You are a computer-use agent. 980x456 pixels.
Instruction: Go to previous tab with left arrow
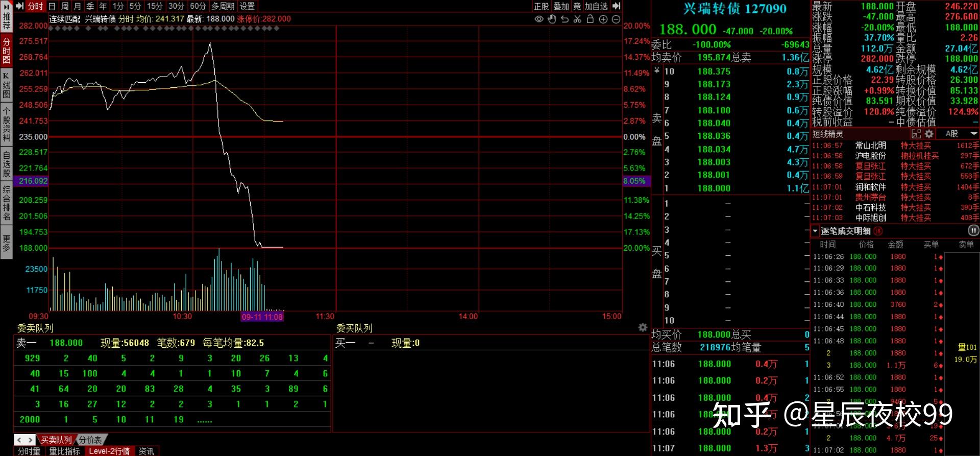19,440
